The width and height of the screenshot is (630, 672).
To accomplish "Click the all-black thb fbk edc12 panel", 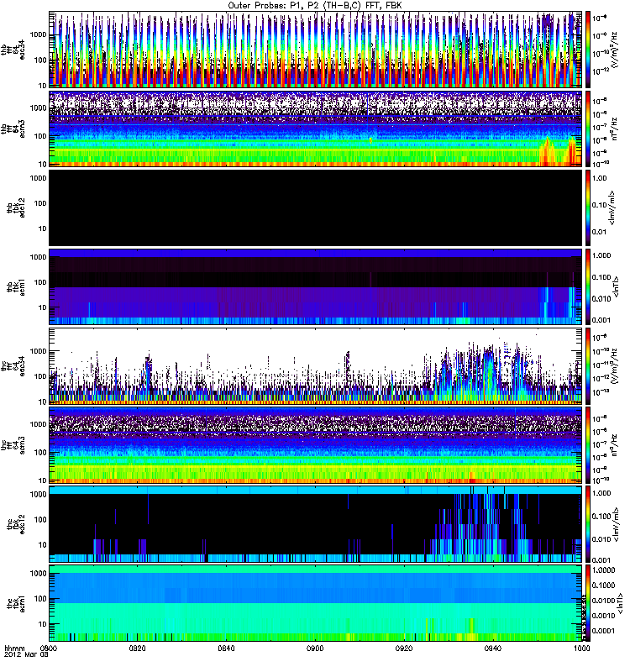I will pyautogui.click(x=316, y=207).
